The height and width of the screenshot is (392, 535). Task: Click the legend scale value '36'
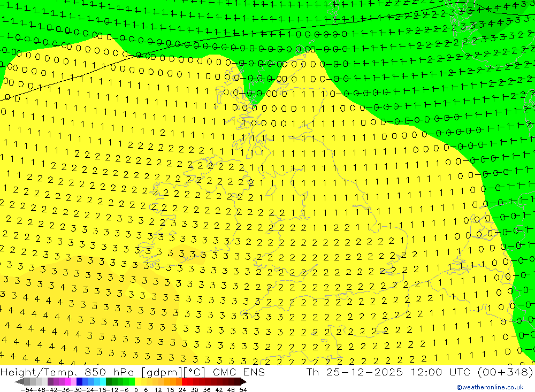[207, 390]
